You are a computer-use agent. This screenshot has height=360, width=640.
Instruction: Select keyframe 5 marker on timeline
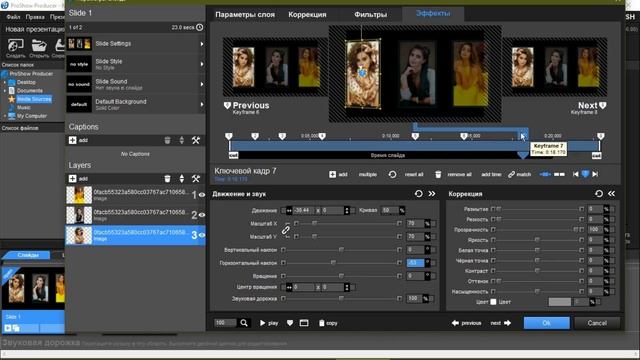point(415,136)
